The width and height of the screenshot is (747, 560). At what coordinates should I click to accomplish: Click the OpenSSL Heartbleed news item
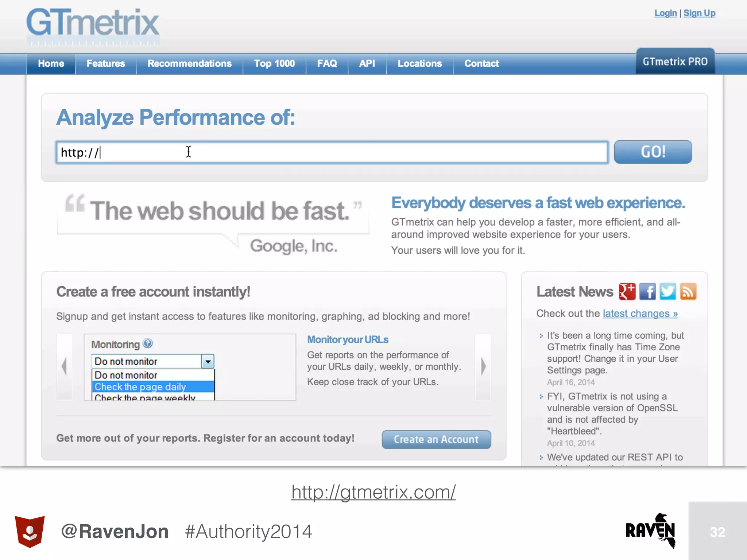tap(612, 413)
